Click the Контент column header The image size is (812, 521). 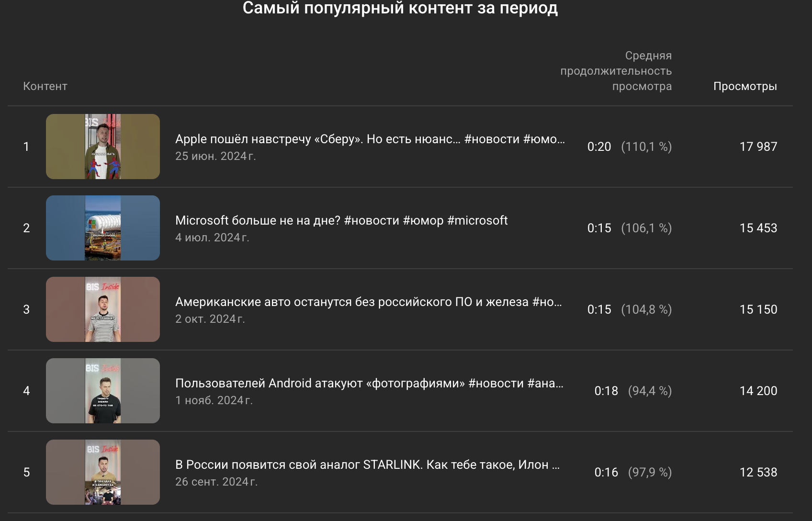point(45,86)
